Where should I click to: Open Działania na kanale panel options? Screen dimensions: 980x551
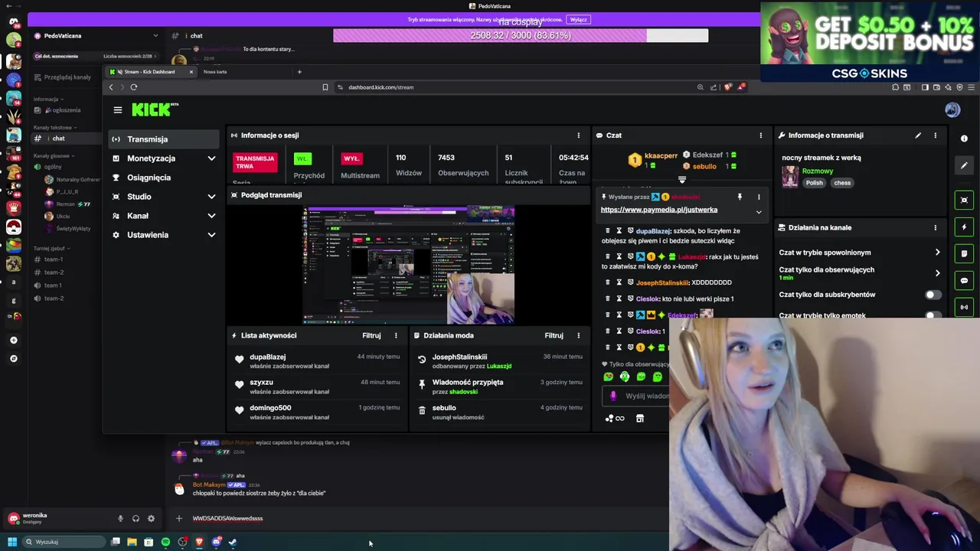pyautogui.click(x=935, y=227)
